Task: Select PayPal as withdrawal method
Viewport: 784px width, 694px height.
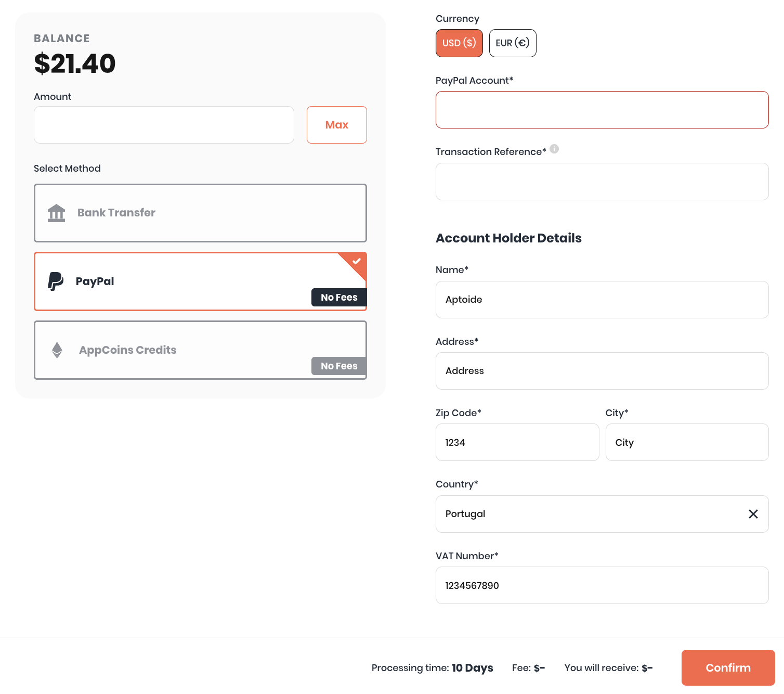Action: point(200,281)
